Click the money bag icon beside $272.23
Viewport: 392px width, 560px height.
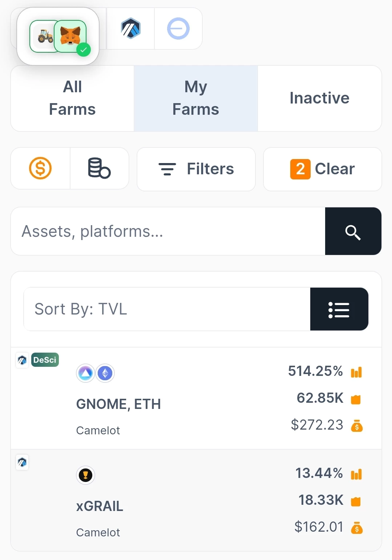click(x=357, y=425)
